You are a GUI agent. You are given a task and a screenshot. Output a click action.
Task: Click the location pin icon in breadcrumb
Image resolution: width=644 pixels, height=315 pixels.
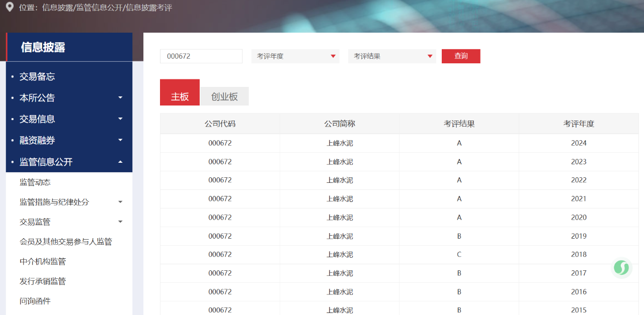9,7
